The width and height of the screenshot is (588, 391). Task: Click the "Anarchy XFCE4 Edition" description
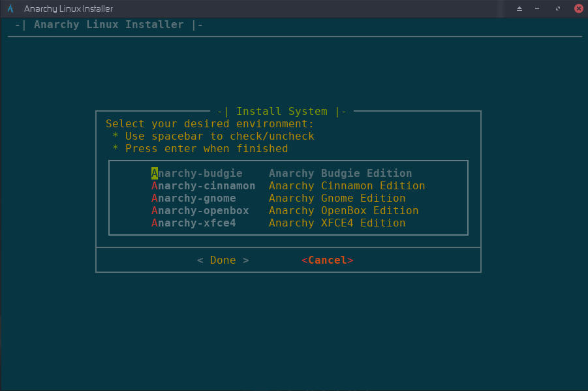click(337, 223)
